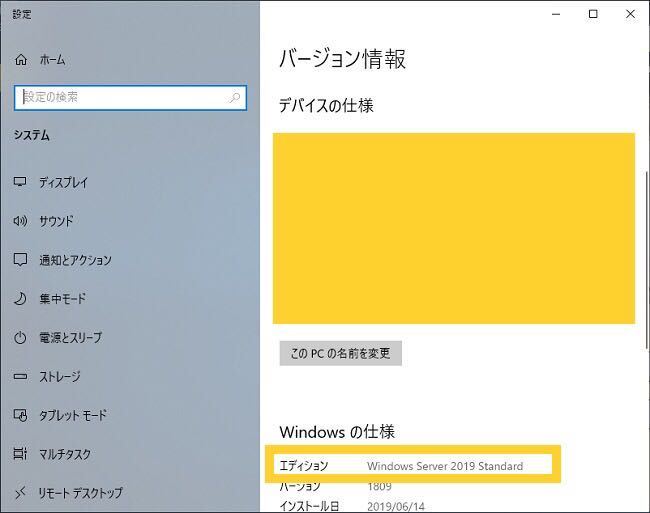Click the magnifier search icon in the search box

pyautogui.click(x=235, y=98)
